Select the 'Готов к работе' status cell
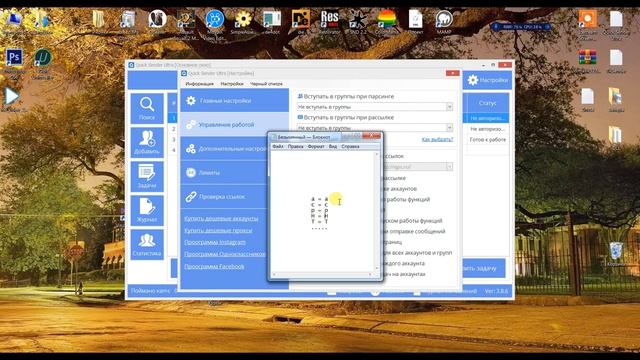Image resolution: width=640 pixels, height=360 pixels. [x=487, y=140]
